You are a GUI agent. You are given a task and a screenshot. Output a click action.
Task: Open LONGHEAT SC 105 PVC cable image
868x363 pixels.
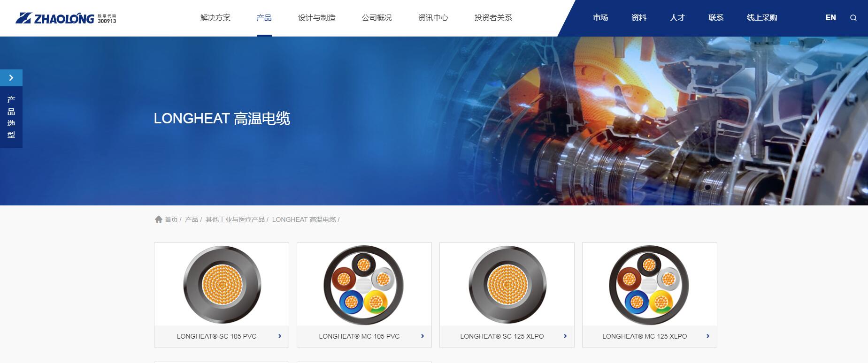pyautogui.click(x=222, y=285)
